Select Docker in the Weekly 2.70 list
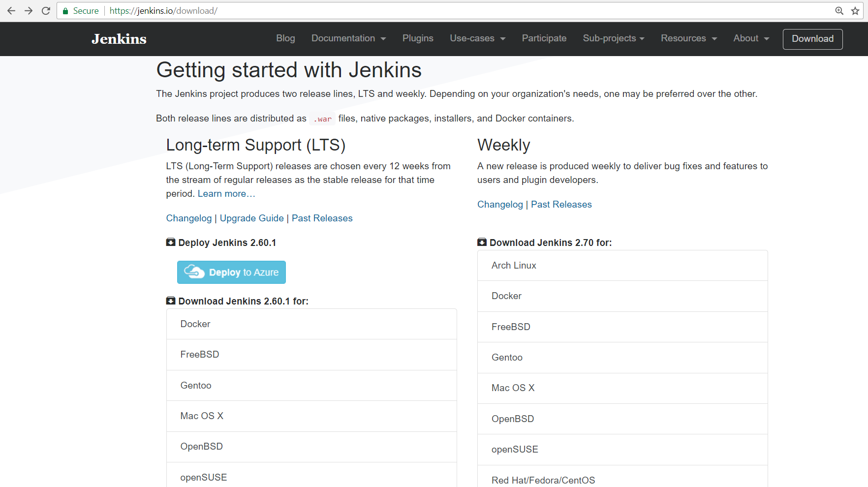Image resolution: width=868 pixels, height=487 pixels. click(622, 296)
